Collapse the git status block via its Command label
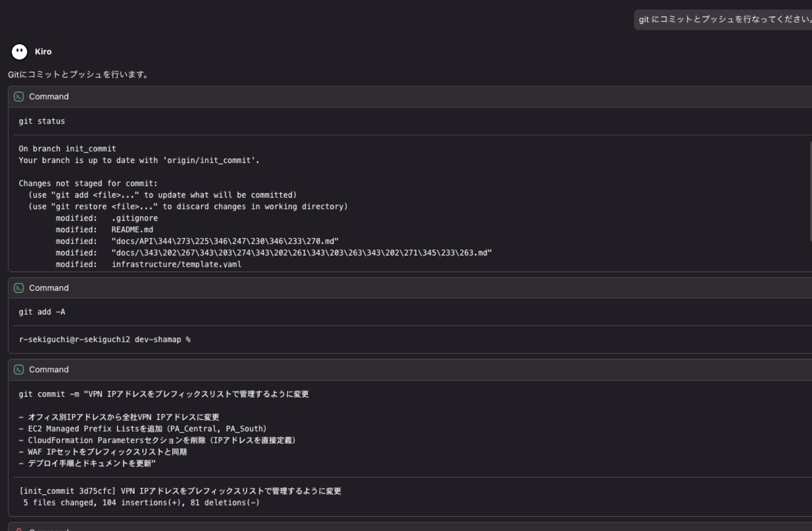 click(49, 97)
